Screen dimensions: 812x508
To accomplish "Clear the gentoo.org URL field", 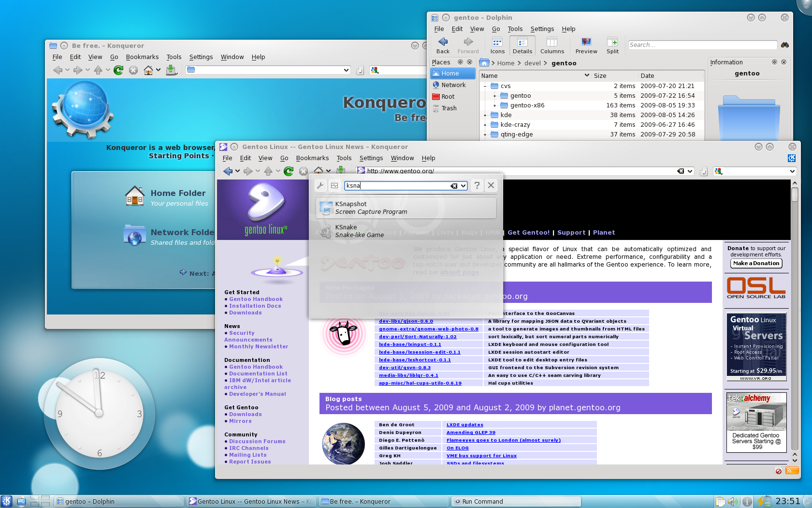I will tap(681, 171).
